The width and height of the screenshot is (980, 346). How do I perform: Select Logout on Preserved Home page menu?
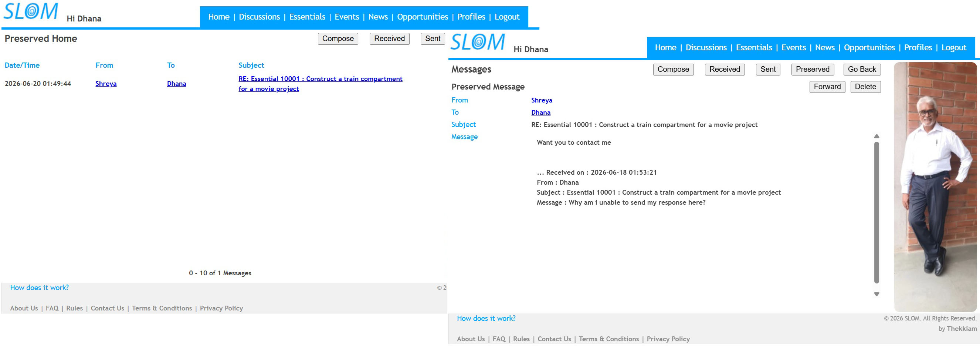pyautogui.click(x=507, y=17)
